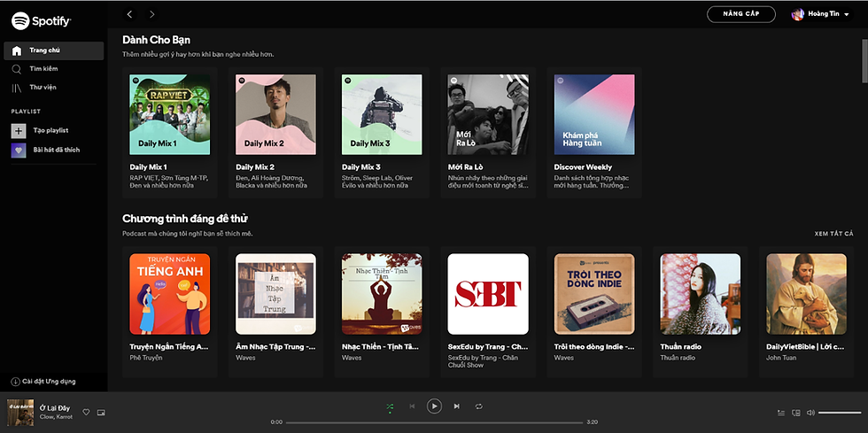Viewport: 868px width, 433px height.
Task: Click Chương trình đáng để thử heading
Action: tap(185, 219)
